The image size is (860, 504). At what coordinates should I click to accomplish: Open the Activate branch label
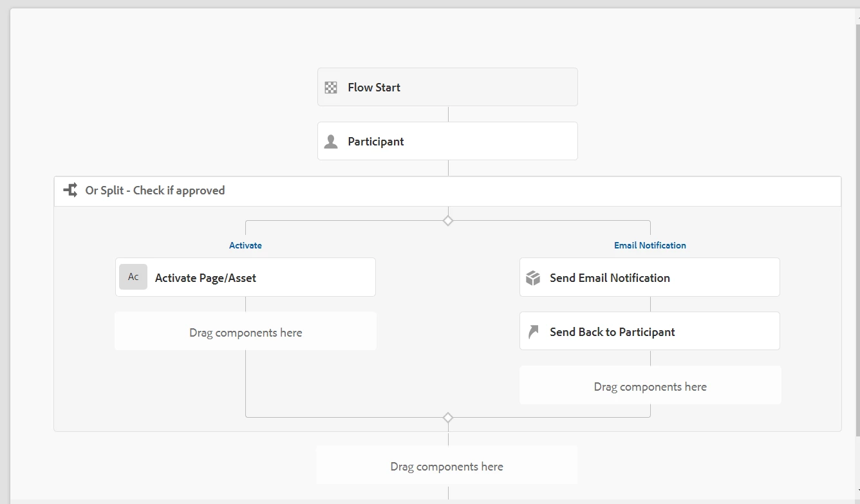point(245,245)
